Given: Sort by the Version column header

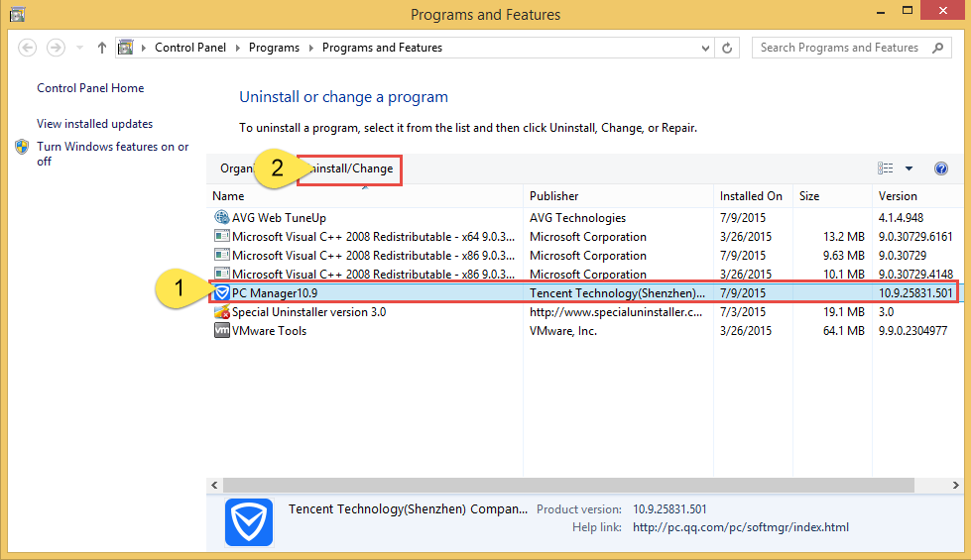Looking at the screenshot, I should (x=919, y=196).
